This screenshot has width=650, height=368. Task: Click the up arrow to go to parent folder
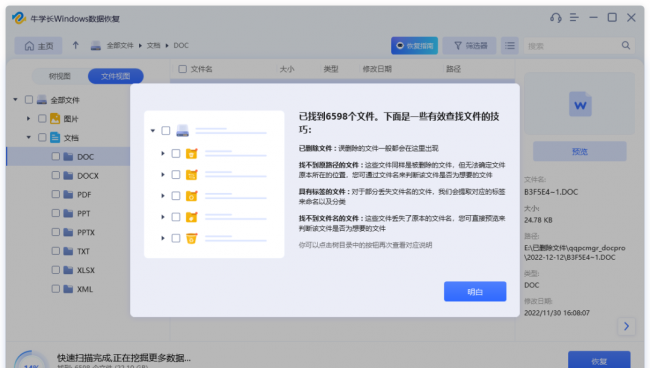pyautogui.click(x=75, y=45)
